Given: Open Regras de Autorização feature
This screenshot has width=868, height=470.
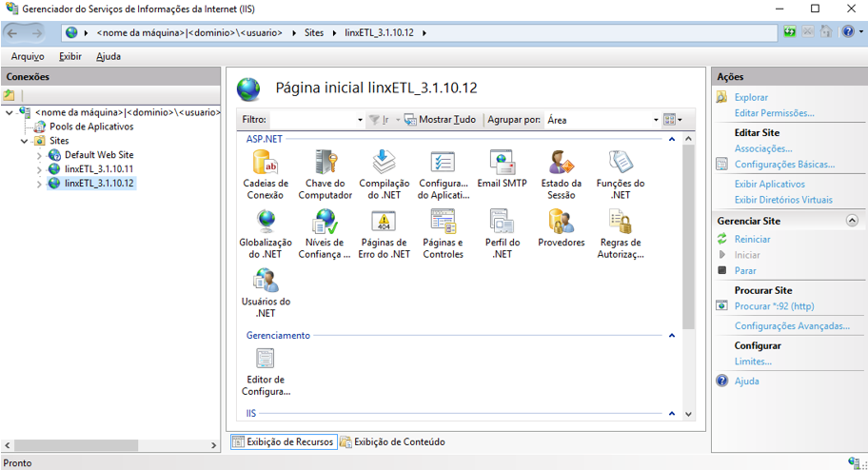Looking at the screenshot, I should tap(620, 234).
